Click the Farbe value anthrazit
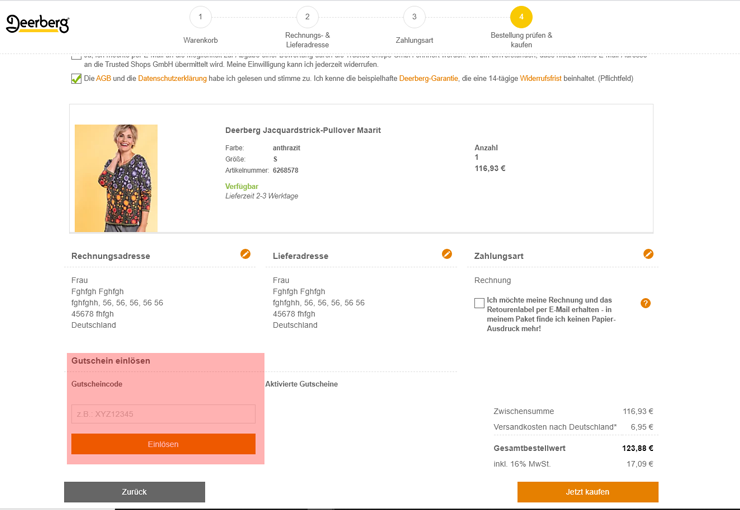This screenshot has width=740, height=510. (286, 148)
